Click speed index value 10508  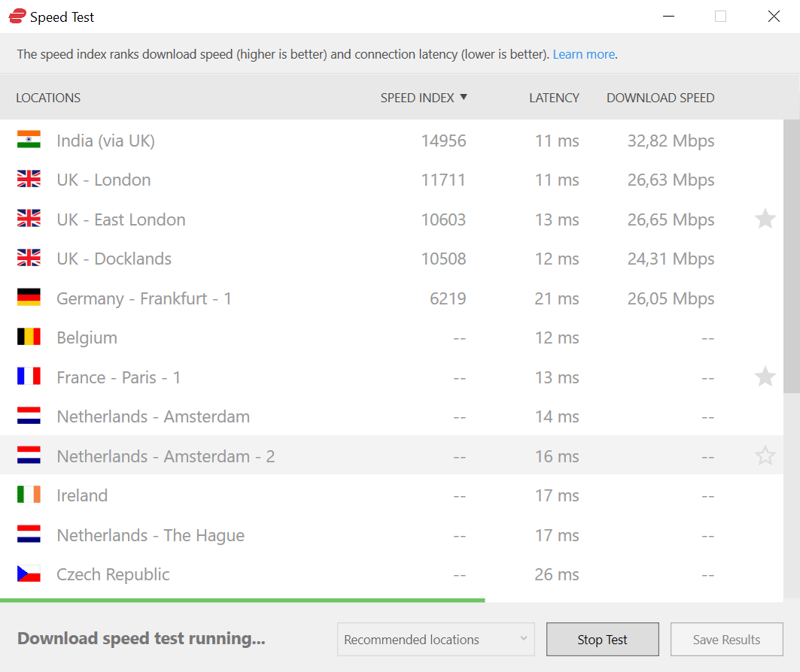(x=443, y=259)
